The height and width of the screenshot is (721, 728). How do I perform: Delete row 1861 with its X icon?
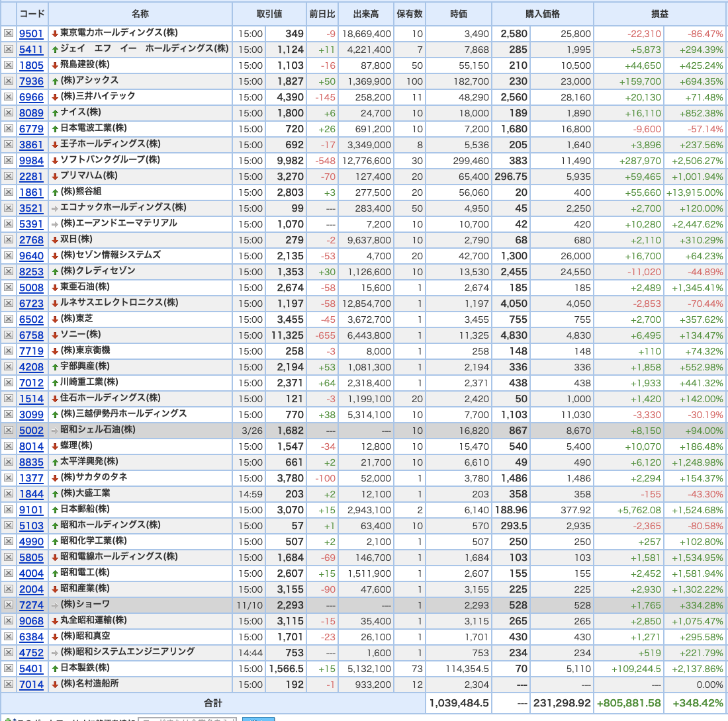pyautogui.click(x=9, y=192)
